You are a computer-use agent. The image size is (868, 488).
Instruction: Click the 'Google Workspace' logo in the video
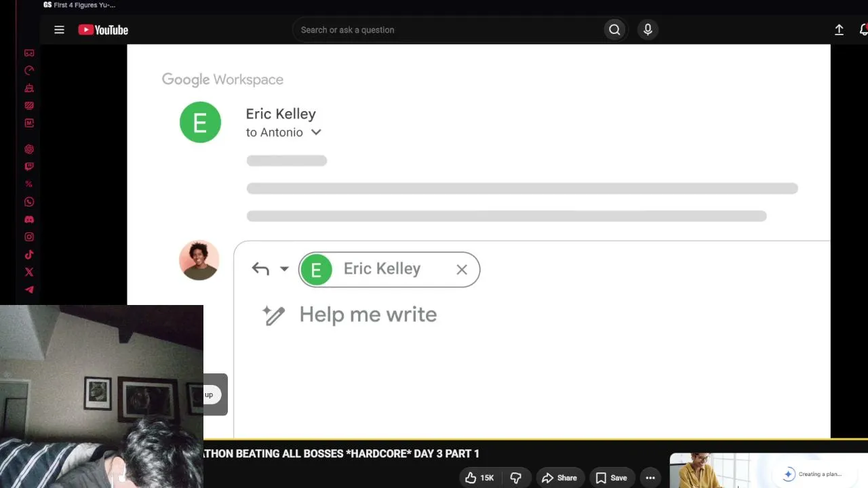(222, 79)
